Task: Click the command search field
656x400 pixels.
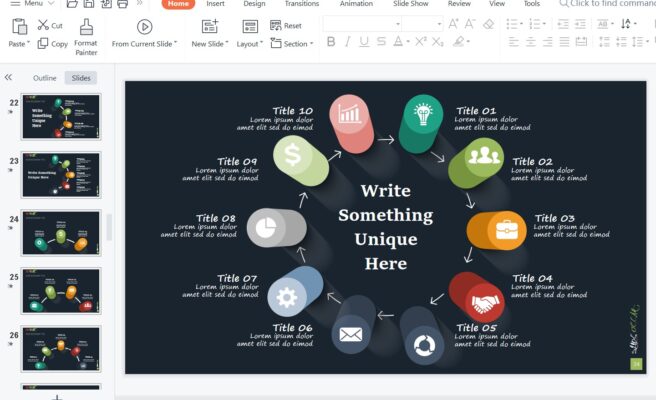Action: [607, 3]
